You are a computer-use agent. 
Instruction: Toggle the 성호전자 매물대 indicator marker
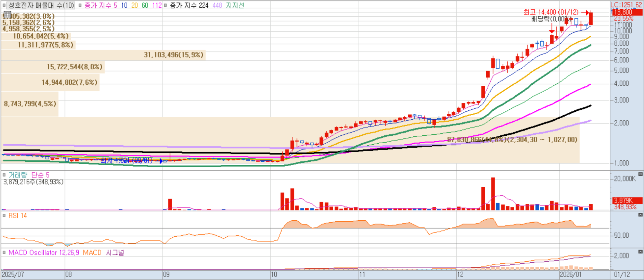[4, 5]
